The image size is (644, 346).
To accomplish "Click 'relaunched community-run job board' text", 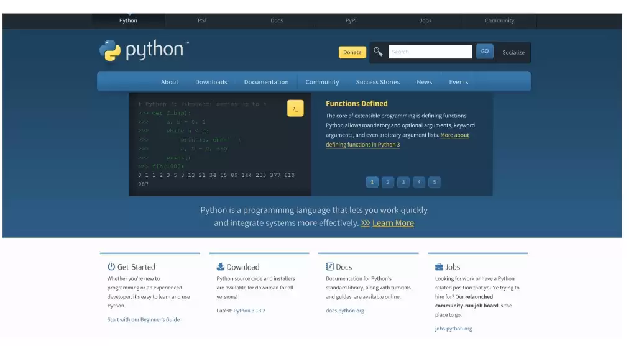I will click(x=467, y=301).
